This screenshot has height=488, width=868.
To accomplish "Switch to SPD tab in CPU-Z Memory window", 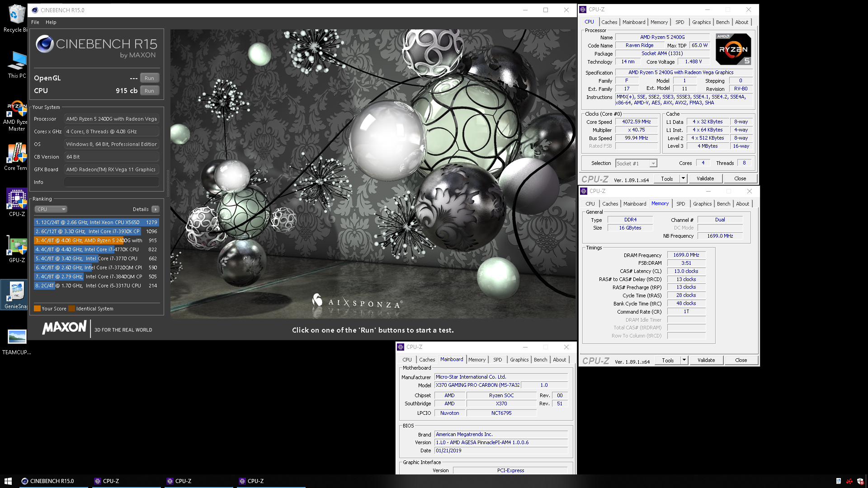I will (680, 204).
